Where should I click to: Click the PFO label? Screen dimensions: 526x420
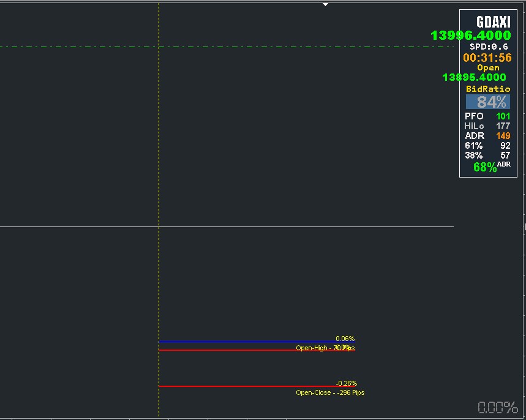(x=474, y=116)
